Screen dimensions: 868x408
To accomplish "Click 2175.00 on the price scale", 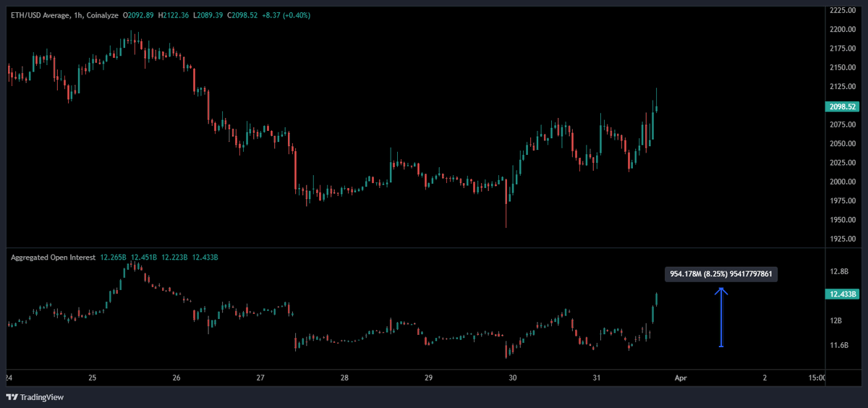I will (843, 48).
